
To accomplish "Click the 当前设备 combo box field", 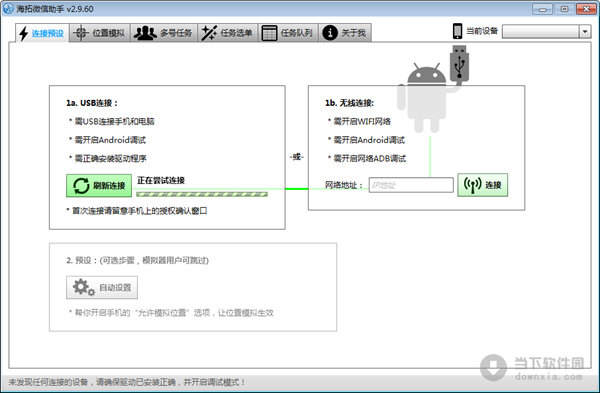I will (546, 31).
